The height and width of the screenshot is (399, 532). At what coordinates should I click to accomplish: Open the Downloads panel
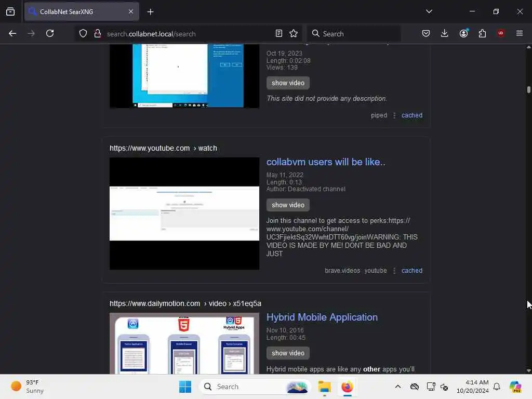[445, 33]
